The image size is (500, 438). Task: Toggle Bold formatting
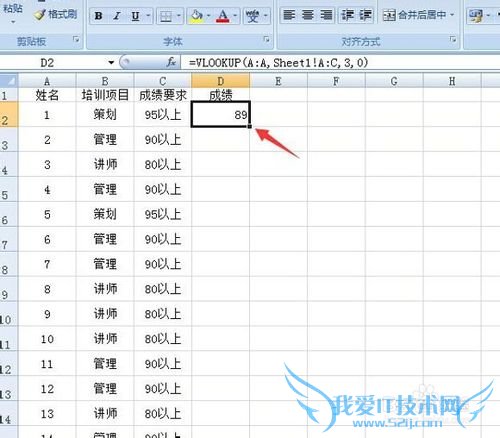pos(98,16)
